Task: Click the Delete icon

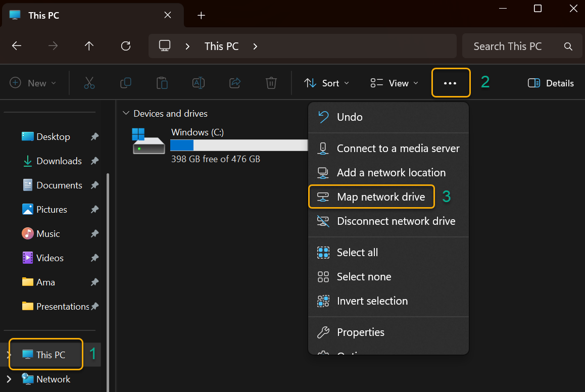Action: point(271,82)
